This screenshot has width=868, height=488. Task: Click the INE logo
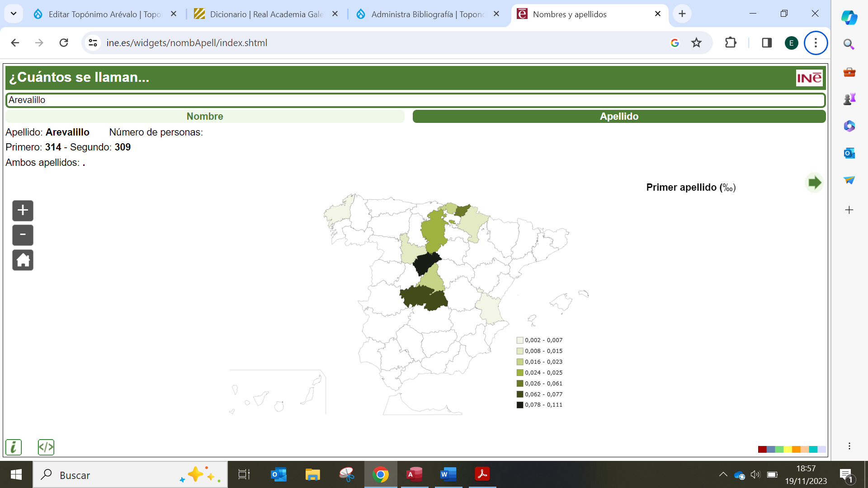809,78
